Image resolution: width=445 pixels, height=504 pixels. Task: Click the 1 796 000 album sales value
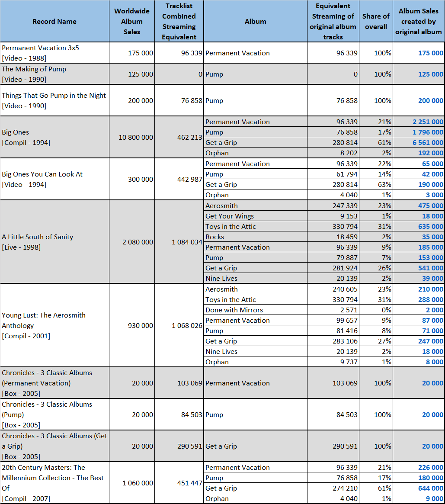tap(428, 132)
